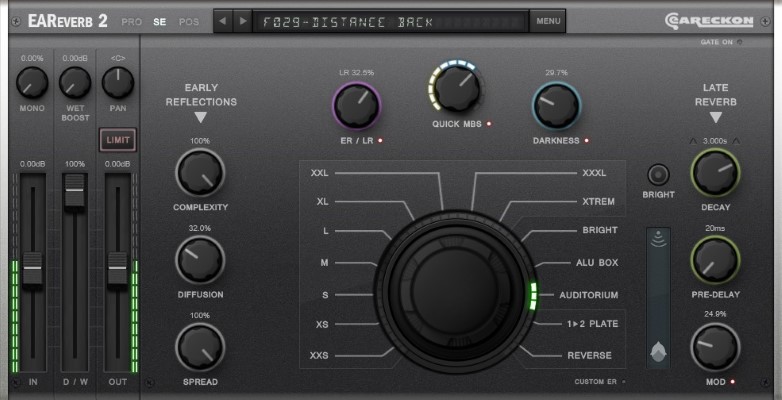Click the 20ms pre-delay value
Image resolution: width=782 pixels, height=400 pixels.
[x=715, y=228]
